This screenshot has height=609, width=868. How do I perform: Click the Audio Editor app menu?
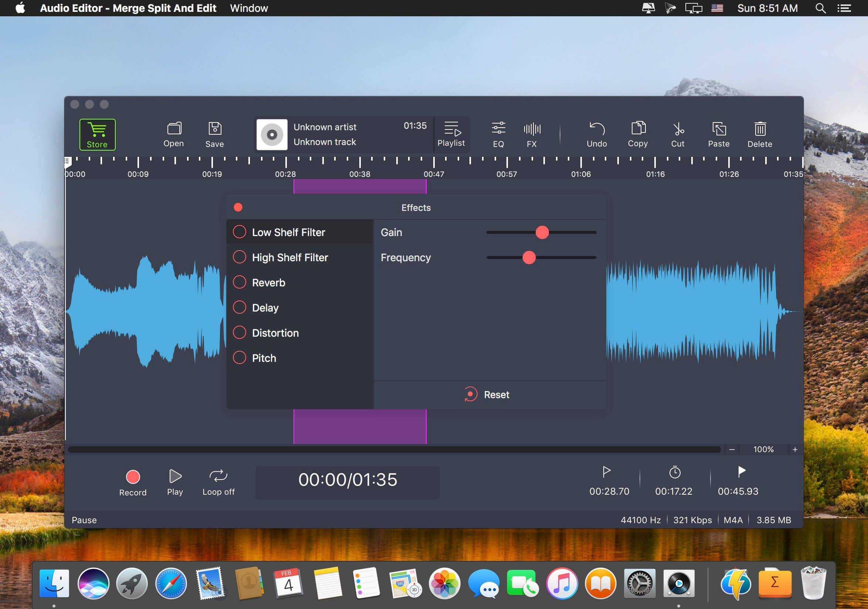click(131, 8)
